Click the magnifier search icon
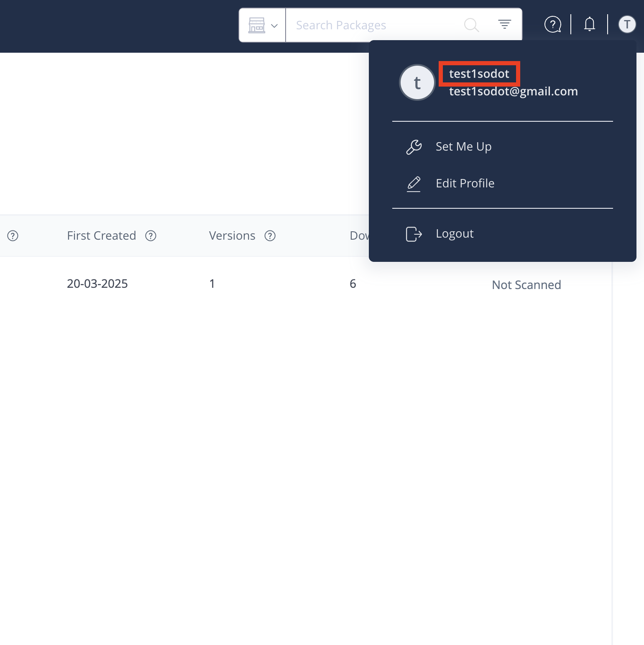This screenshot has width=644, height=645. (x=471, y=25)
